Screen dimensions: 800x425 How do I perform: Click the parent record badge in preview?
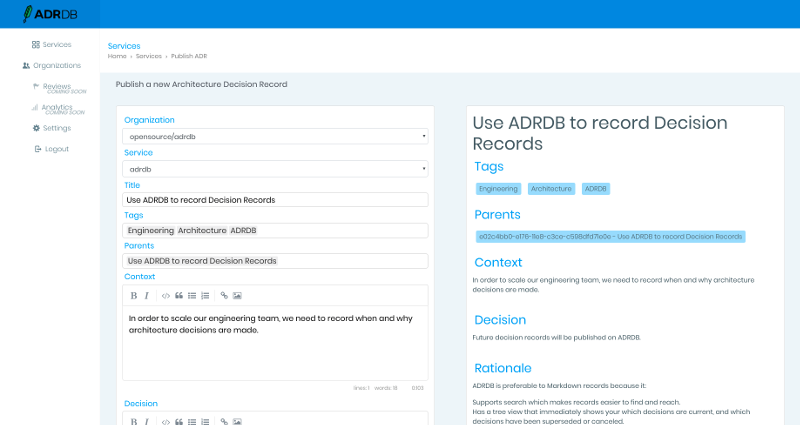(611, 237)
